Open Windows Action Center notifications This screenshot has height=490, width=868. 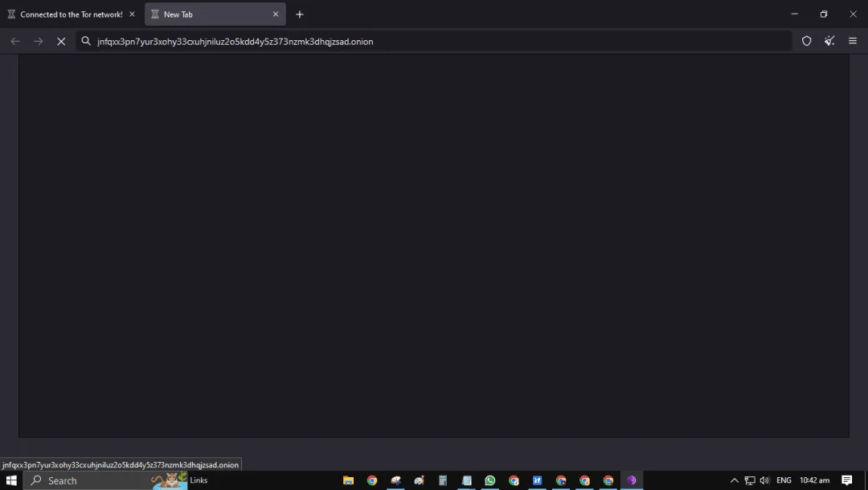(847, 480)
